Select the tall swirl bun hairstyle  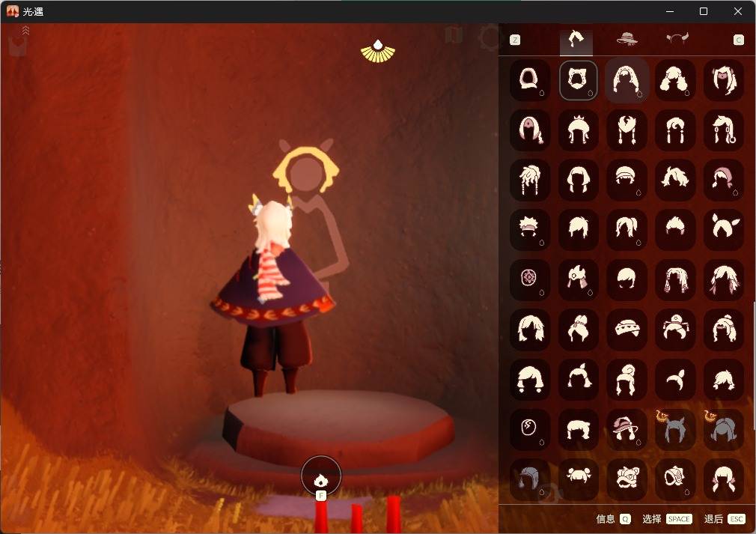pos(627,379)
